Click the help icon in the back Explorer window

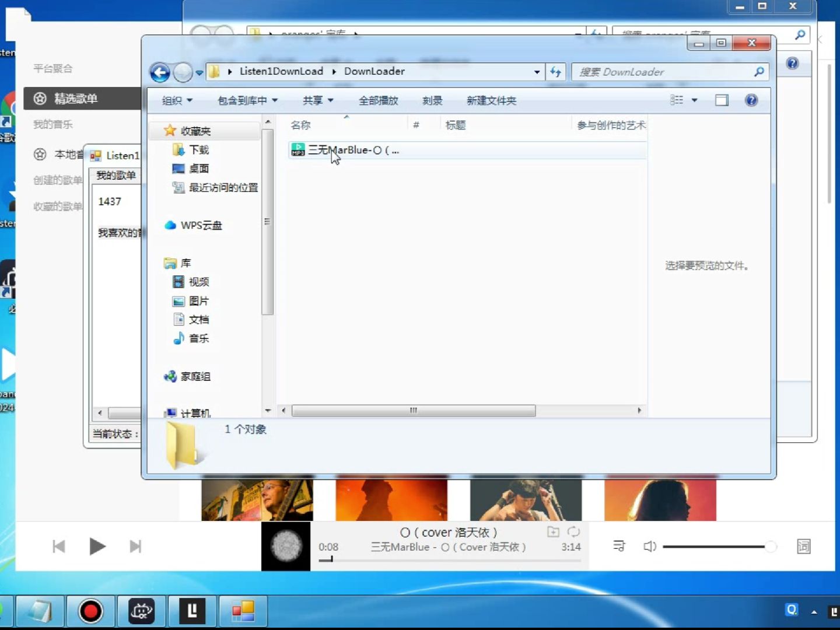pyautogui.click(x=792, y=63)
